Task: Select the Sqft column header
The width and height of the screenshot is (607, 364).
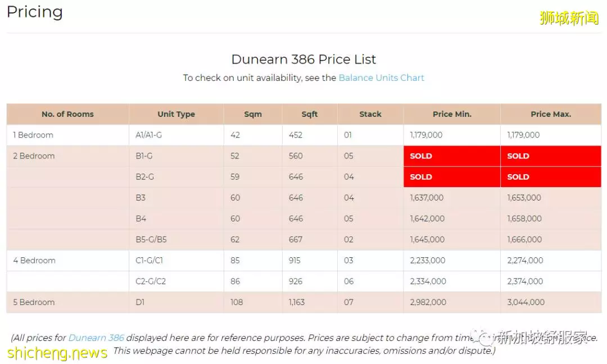Action: tap(310, 114)
